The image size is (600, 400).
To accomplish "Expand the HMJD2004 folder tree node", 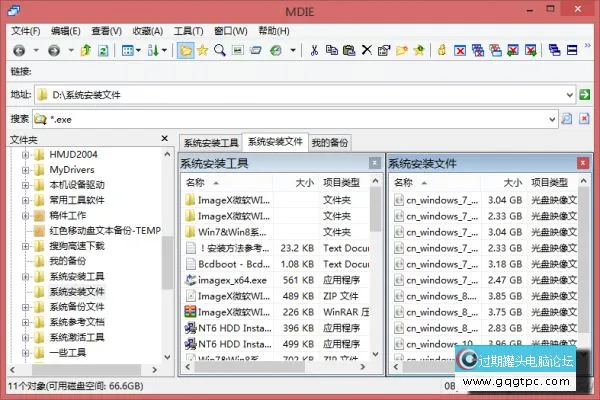I will click(25, 155).
